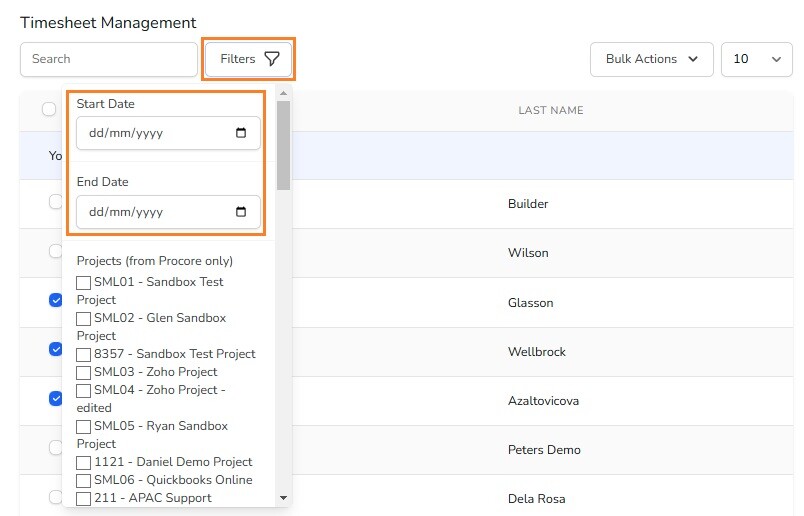The image size is (804, 516).
Task: Click the Bulk Actions chevron arrow
Action: click(x=693, y=59)
